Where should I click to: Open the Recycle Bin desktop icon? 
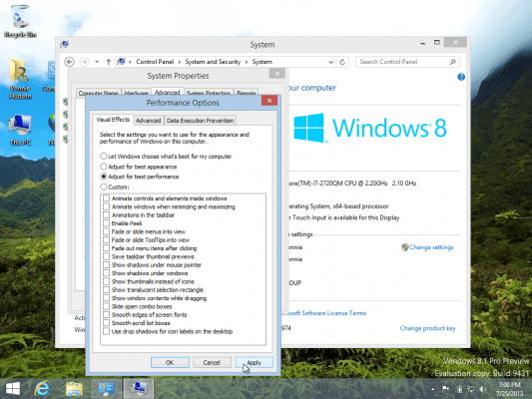pyautogui.click(x=20, y=21)
